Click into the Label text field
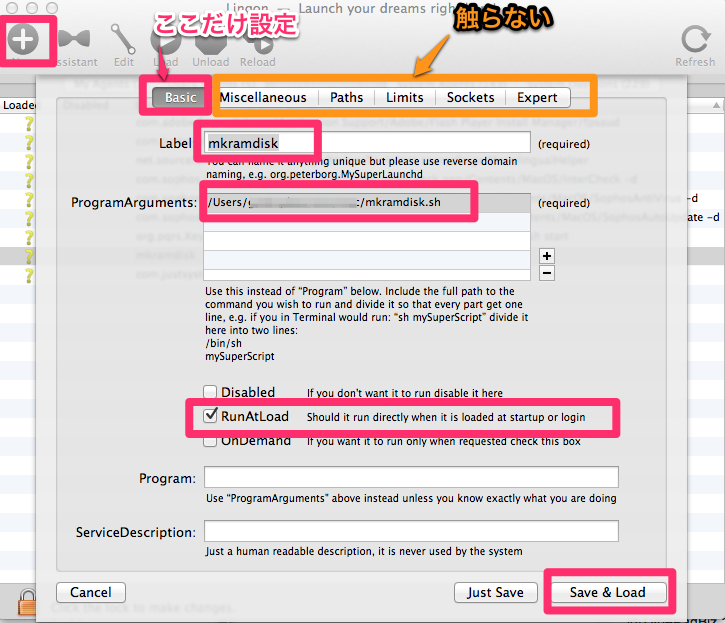Image resolution: width=725 pixels, height=623 pixels. click(367, 142)
